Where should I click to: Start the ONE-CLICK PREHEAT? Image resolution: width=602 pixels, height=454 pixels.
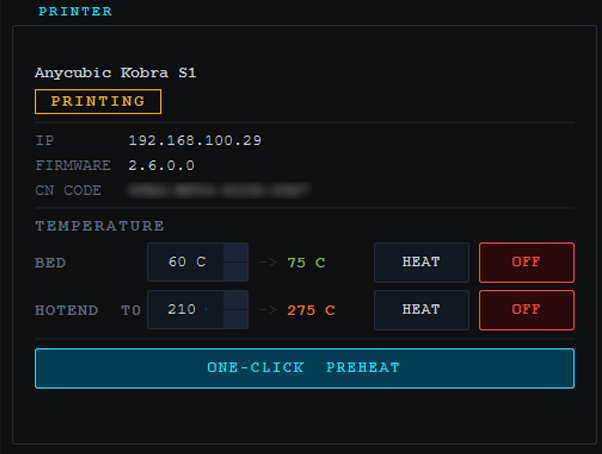pos(304,368)
